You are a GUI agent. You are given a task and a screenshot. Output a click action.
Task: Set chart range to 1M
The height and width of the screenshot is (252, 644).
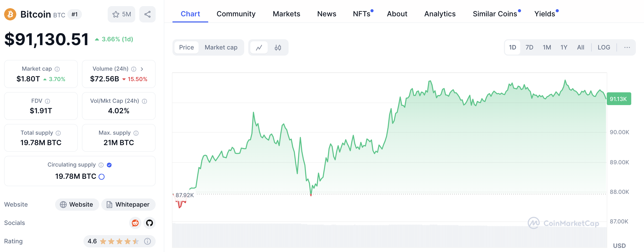click(x=547, y=47)
